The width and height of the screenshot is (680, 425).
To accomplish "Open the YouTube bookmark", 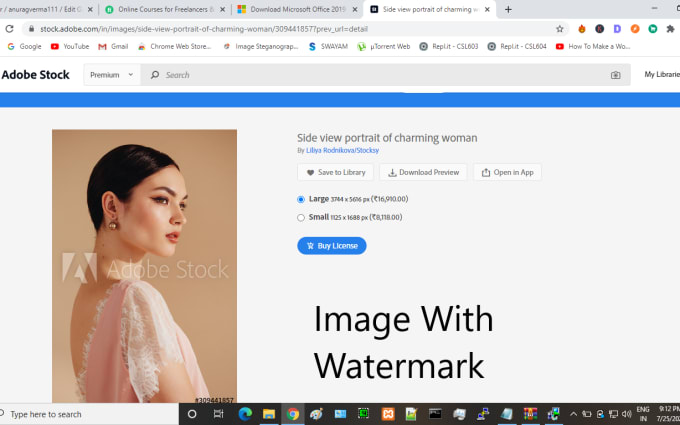I will pyautogui.click(x=70, y=46).
